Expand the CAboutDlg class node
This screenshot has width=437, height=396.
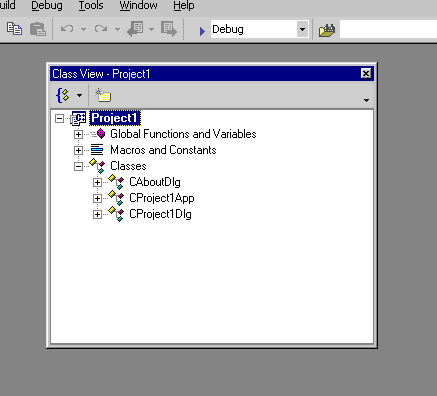[x=97, y=182]
